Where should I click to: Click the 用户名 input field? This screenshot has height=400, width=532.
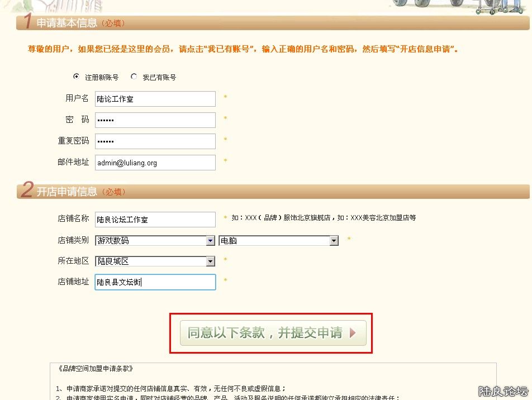[155, 99]
